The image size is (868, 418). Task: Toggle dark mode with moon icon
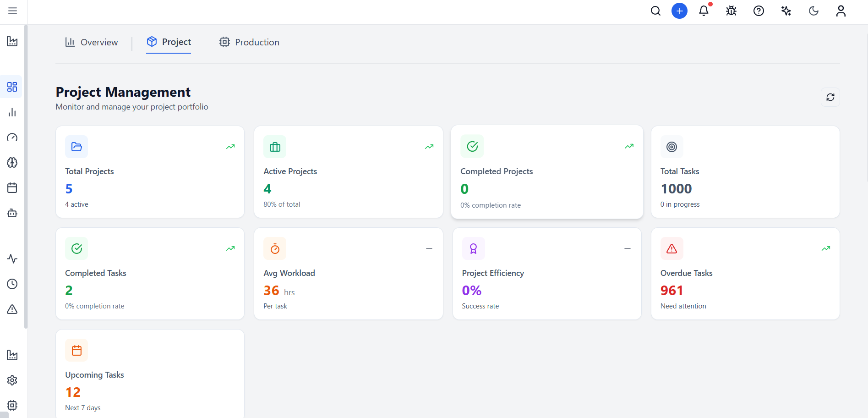point(813,11)
